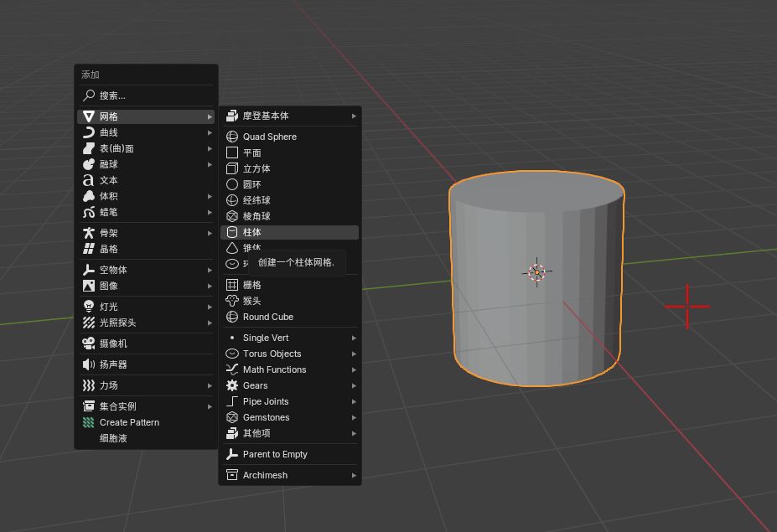Viewport: 777px width, 532px height.
Task: Click the light bulb icon beside 灯光
Action: (89, 307)
